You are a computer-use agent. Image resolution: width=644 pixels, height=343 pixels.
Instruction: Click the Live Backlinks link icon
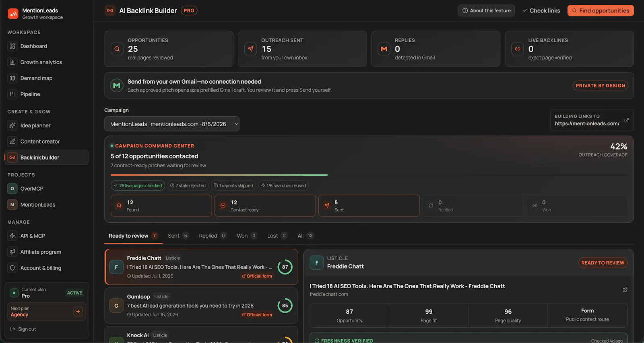click(x=518, y=49)
